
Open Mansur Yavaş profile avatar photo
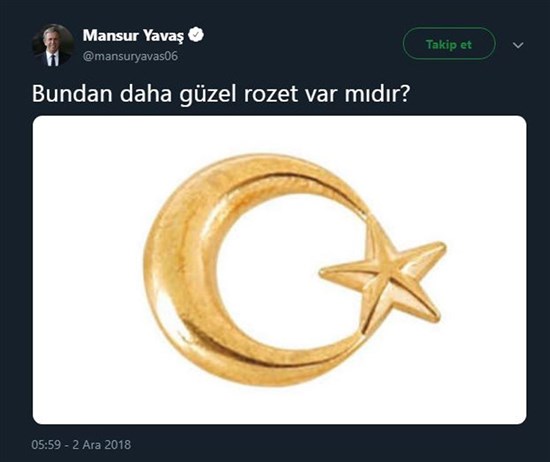(53, 45)
